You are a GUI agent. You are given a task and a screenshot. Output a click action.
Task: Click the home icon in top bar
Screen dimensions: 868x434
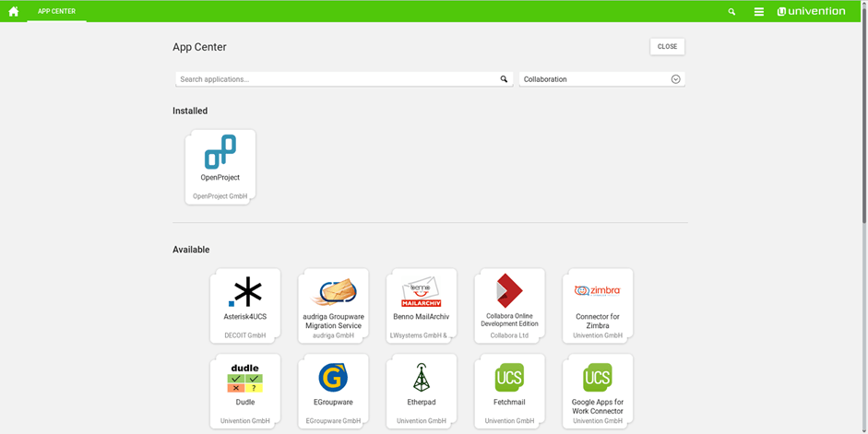13,11
